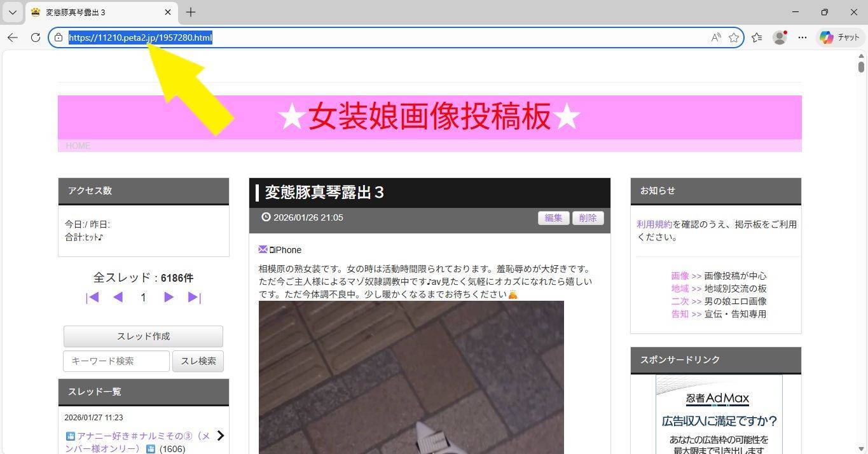Open the favorites list icon

pyautogui.click(x=757, y=38)
